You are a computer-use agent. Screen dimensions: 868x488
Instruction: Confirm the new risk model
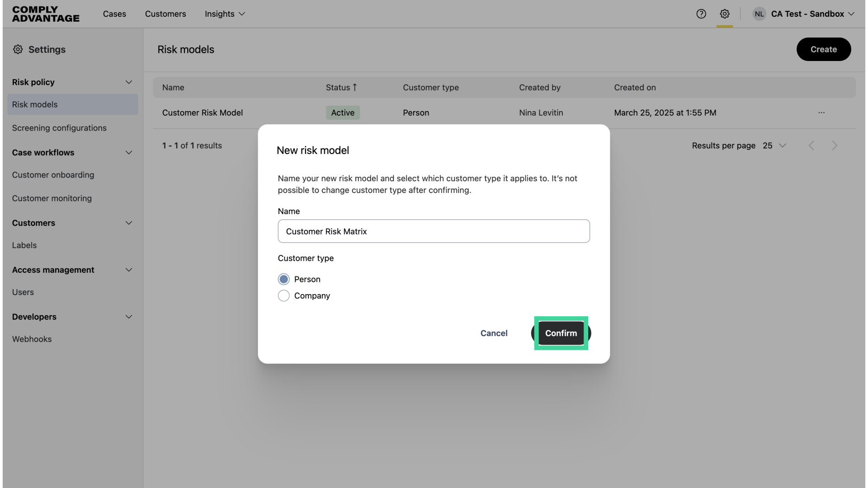[561, 333]
